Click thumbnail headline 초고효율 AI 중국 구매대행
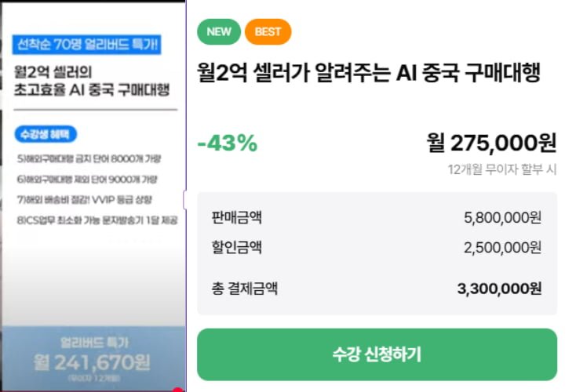The width and height of the screenshot is (576, 392). point(92,89)
